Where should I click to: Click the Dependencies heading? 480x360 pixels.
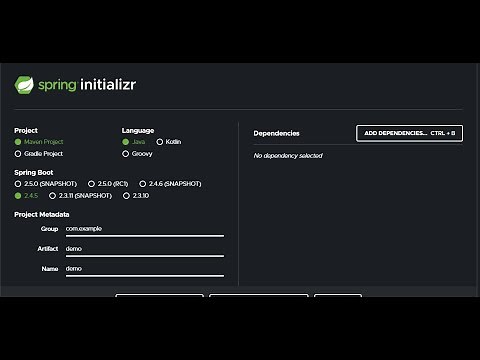point(276,133)
